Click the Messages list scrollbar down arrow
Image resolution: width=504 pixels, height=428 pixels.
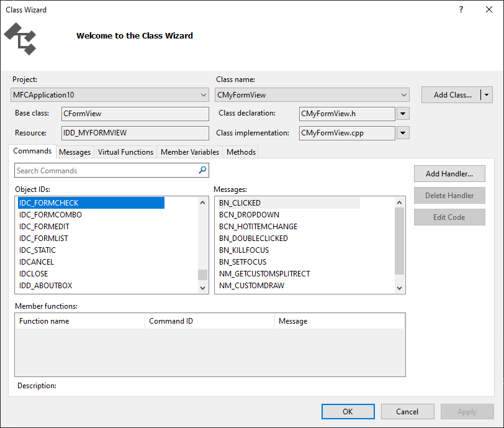click(399, 288)
